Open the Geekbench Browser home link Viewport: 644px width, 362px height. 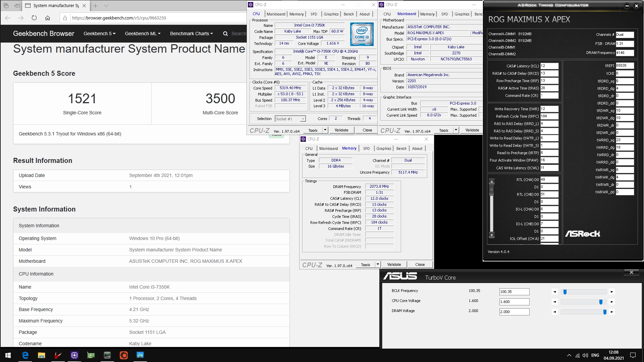click(44, 34)
